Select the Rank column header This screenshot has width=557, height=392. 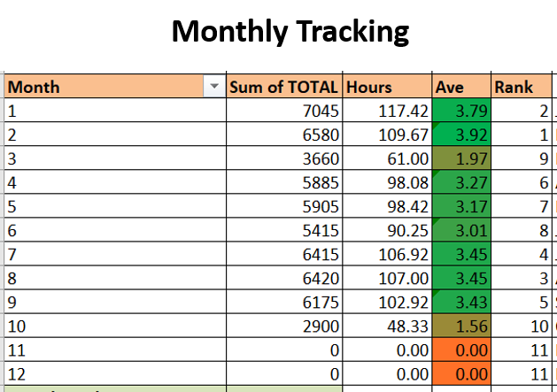pos(521,87)
